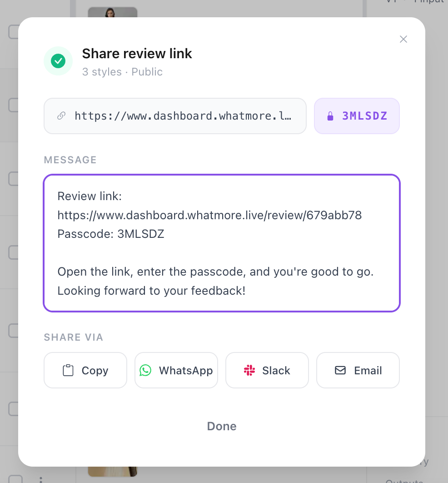Click the clipboard icon on Copy
This screenshot has width=448, height=483.
[68, 371]
